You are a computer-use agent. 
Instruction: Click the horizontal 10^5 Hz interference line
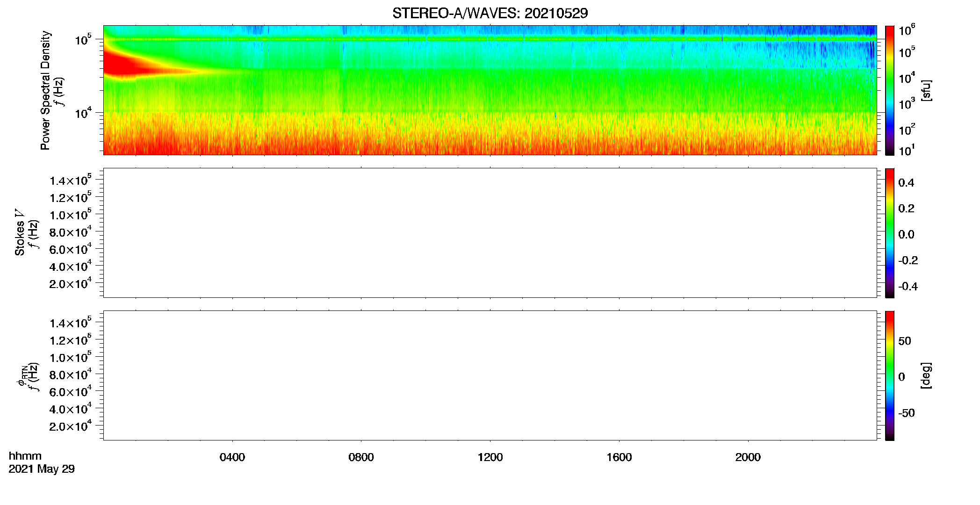tap(490, 39)
